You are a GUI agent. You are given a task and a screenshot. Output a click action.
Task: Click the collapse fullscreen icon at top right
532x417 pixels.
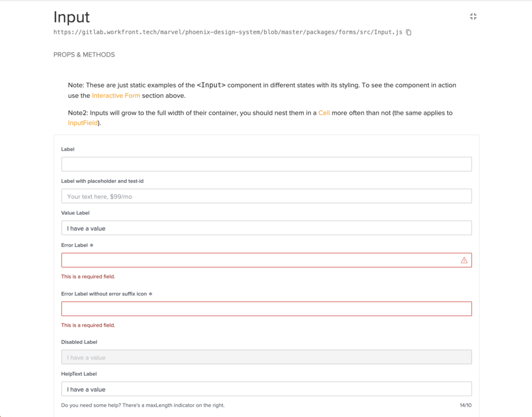(473, 17)
